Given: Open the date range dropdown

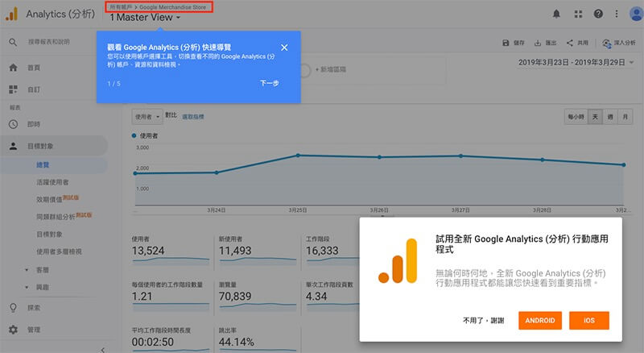Looking at the screenshot, I should click(x=576, y=63).
